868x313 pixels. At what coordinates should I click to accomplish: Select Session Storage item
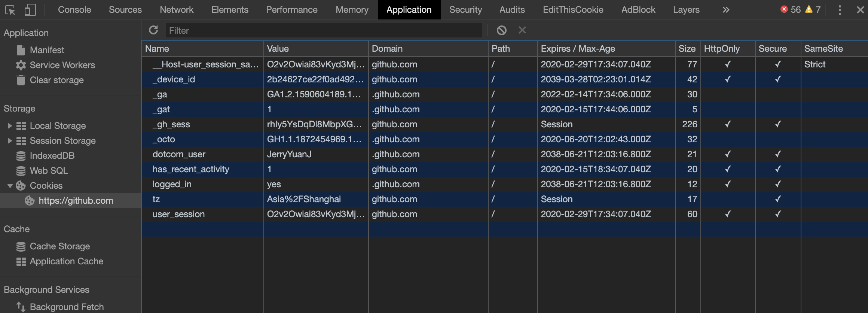click(x=62, y=141)
